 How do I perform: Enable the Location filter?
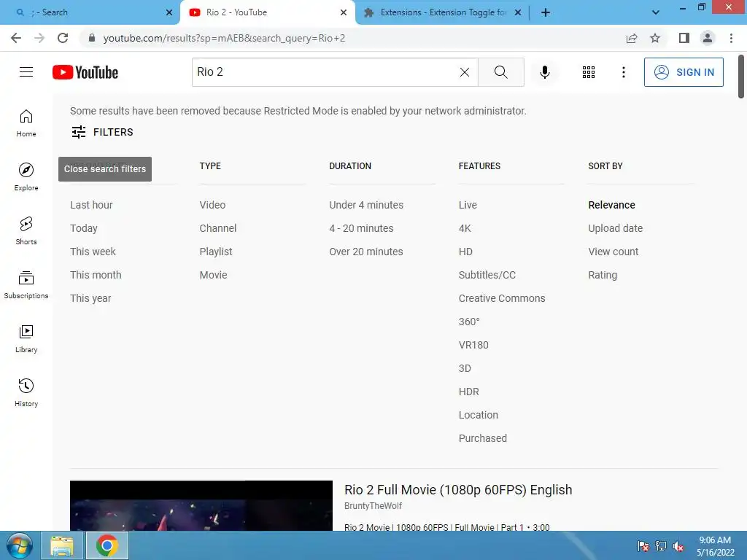[x=479, y=415]
